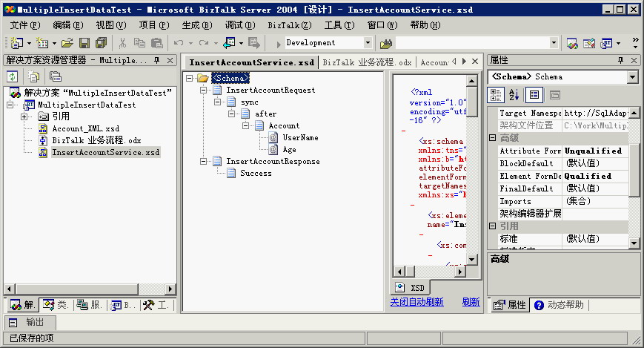Click the Copy toolbar icon

[x=139, y=43]
